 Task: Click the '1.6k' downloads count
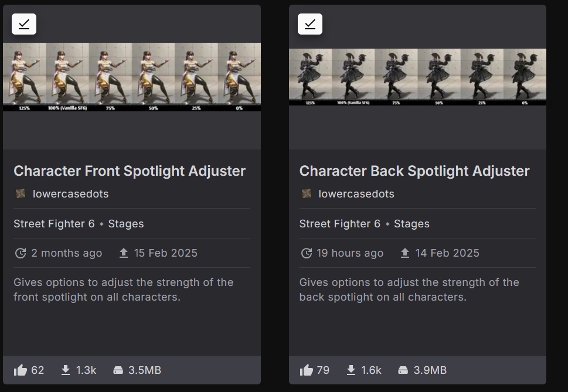(x=371, y=370)
